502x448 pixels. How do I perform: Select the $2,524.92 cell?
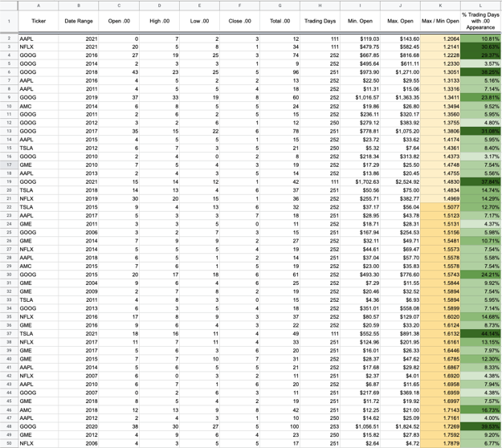400,181
